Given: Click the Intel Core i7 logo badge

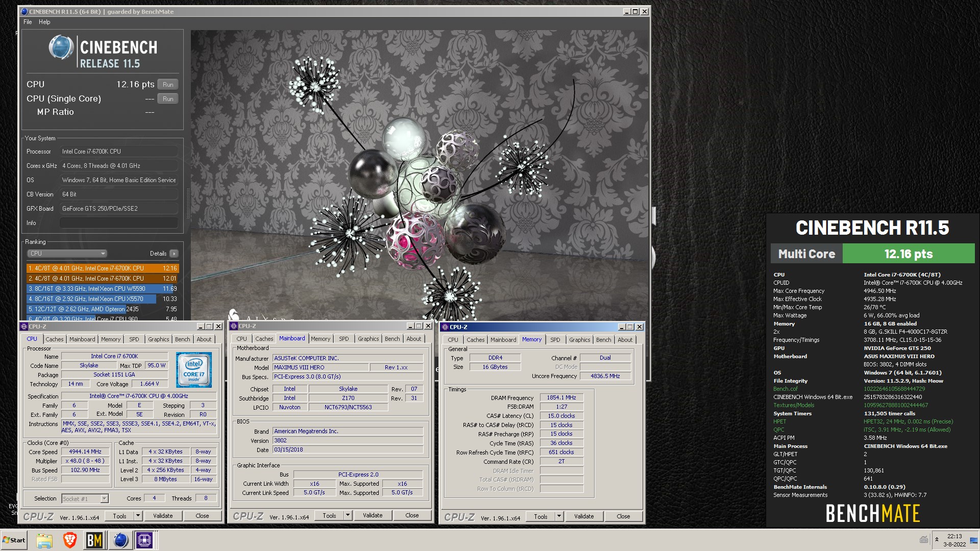Looking at the screenshot, I should [194, 369].
